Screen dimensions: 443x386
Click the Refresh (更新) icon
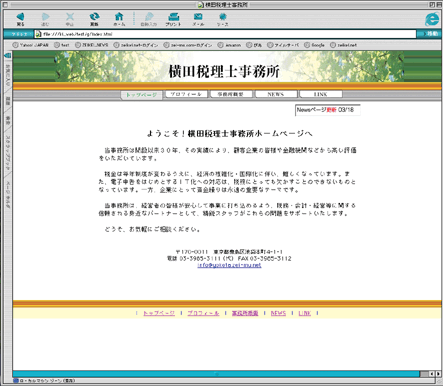pyautogui.click(x=94, y=17)
